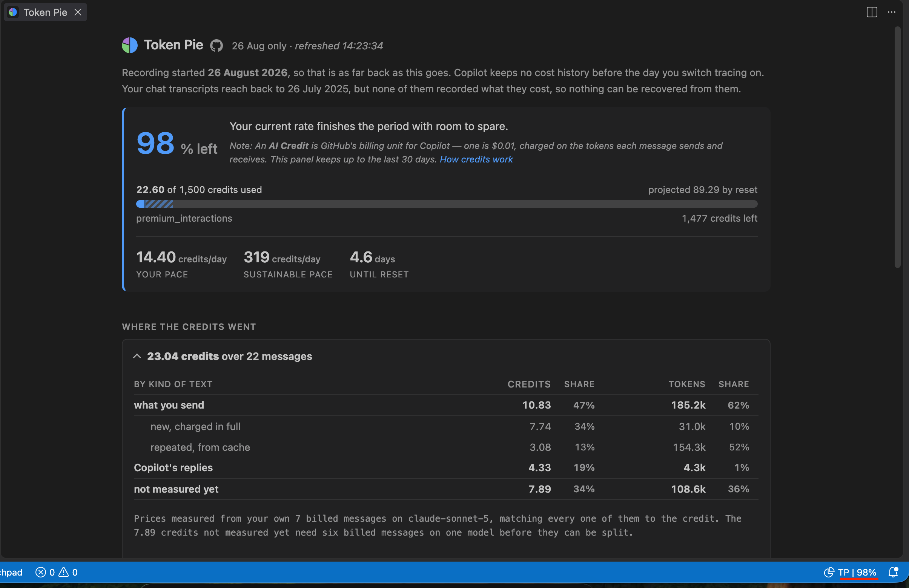Click the credits used progress bar

[x=447, y=204]
